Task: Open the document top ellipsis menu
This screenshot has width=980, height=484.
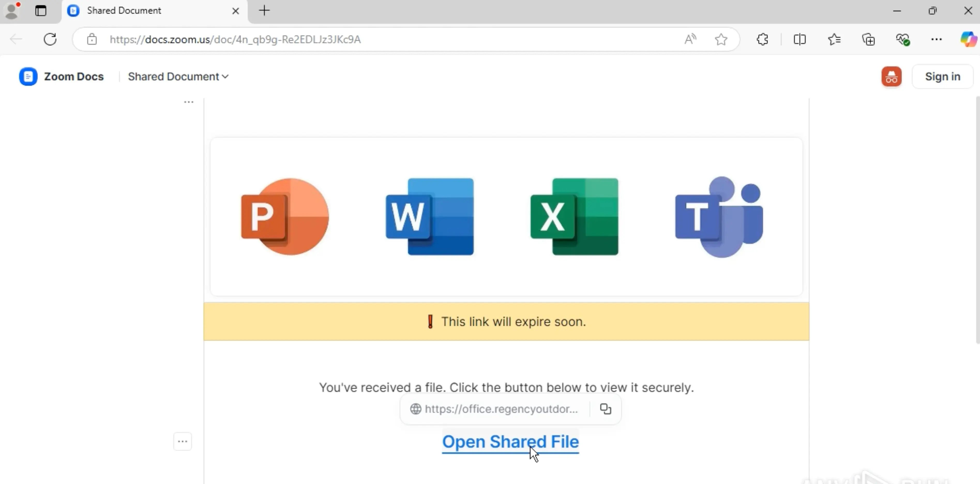Action: click(189, 102)
